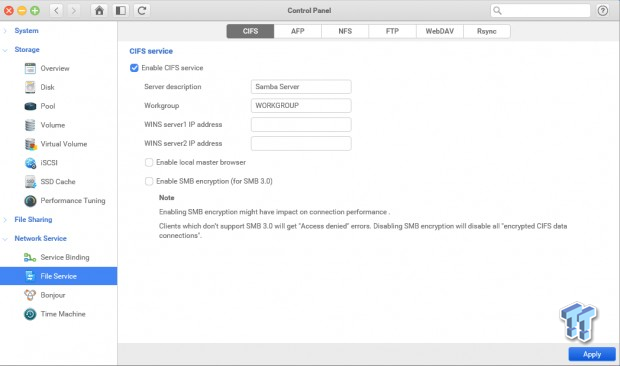Click the Control Panel search box
Viewport: 620px width, 366px height.
tap(540, 11)
